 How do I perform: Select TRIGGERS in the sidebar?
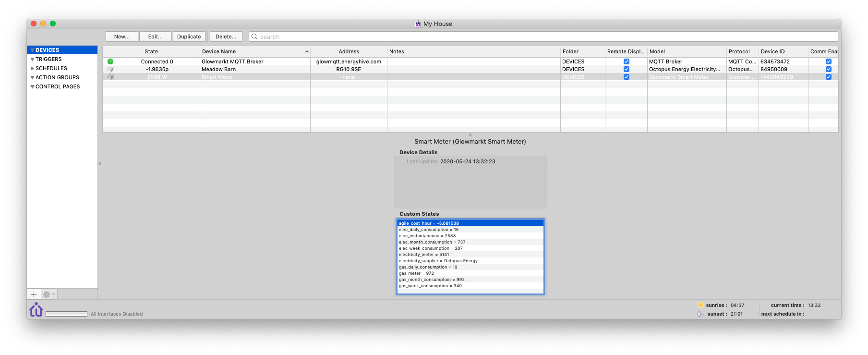tap(48, 59)
